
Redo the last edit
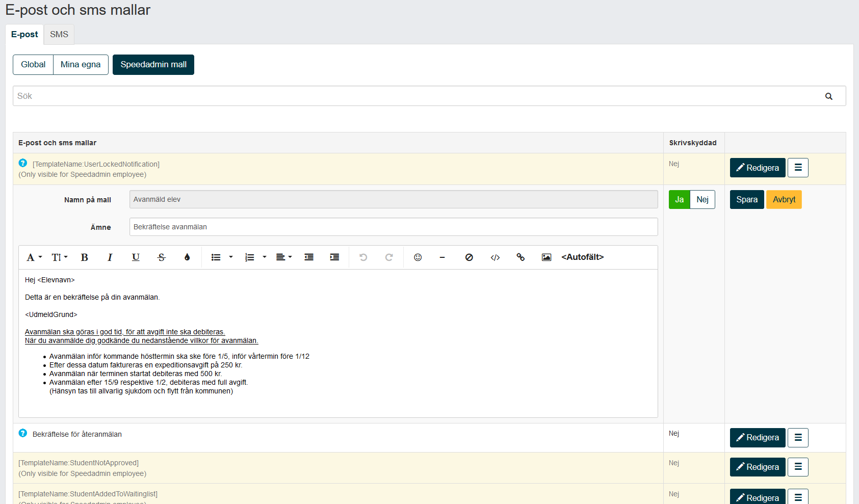[x=389, y=257]
